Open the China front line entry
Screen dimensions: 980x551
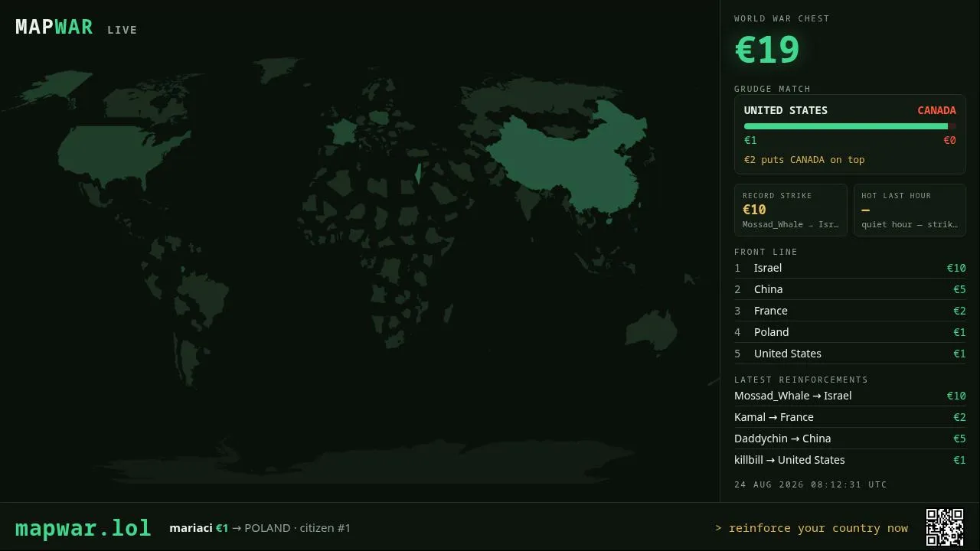850,289
